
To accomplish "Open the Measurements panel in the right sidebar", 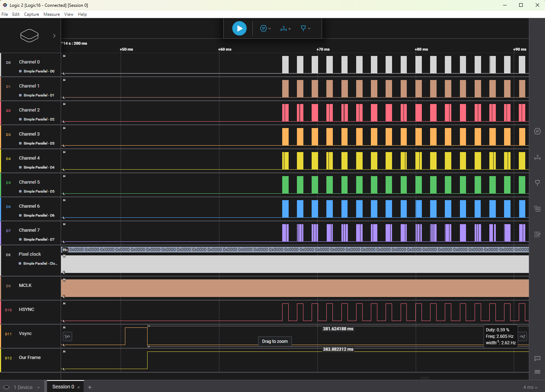I will pyautogui.click(x=537, y=157).
